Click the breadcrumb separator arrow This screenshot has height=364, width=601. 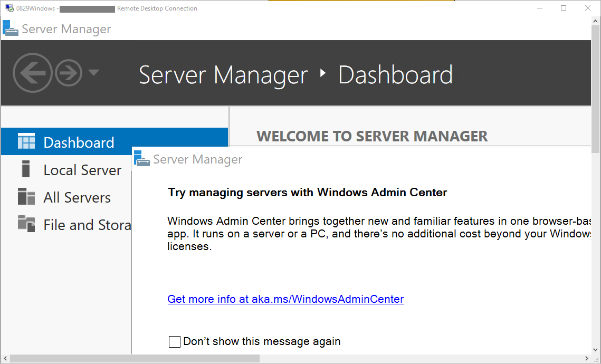[x=323, y=73]
